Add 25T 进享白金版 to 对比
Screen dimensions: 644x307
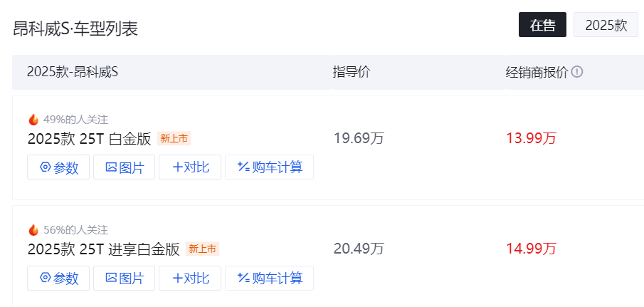190,279
